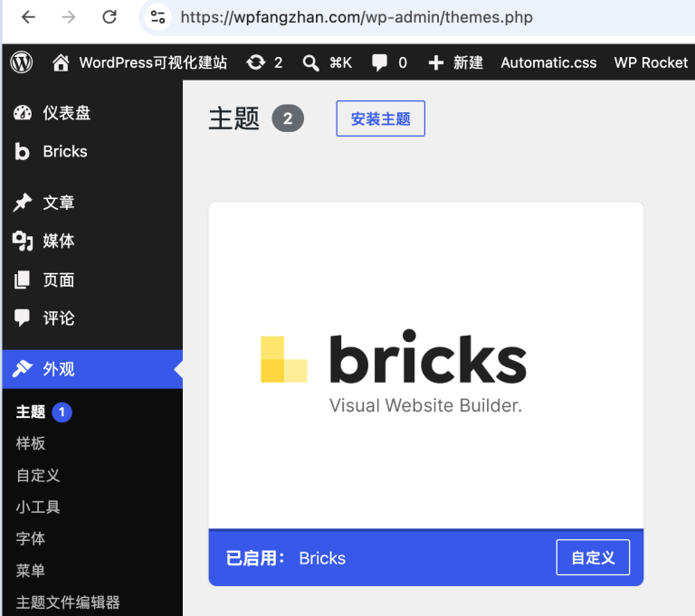Click the blue badge beside 主题 submenu
The image size is (695, 616).
(62, 412)
